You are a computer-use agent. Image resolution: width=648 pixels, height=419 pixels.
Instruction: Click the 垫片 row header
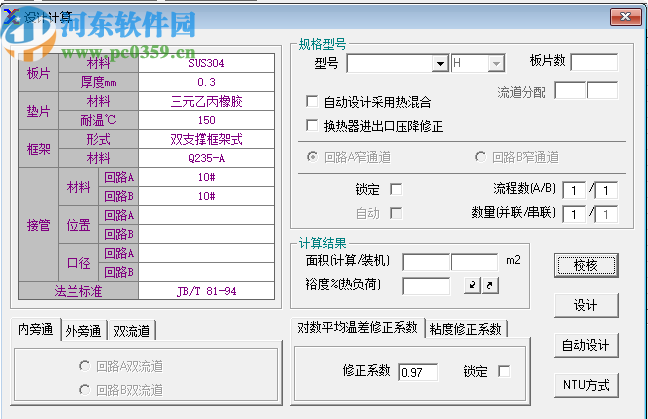38,111
